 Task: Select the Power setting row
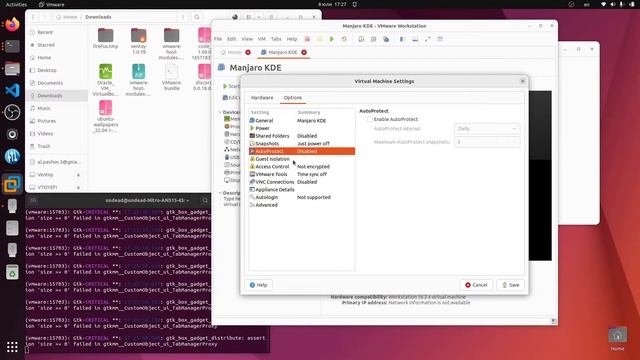pos(302,128)
